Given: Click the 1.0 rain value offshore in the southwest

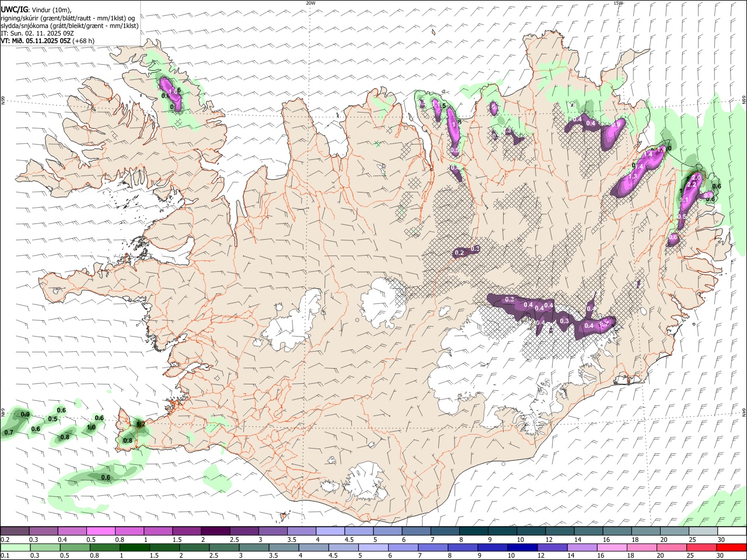Looking at the screenshot, I should 91,428.
